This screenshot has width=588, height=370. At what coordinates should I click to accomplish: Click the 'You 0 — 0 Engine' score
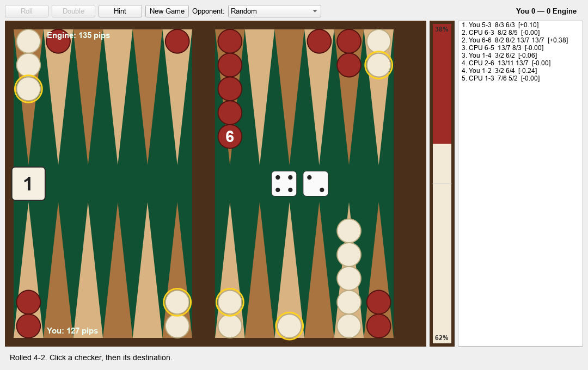546,11
